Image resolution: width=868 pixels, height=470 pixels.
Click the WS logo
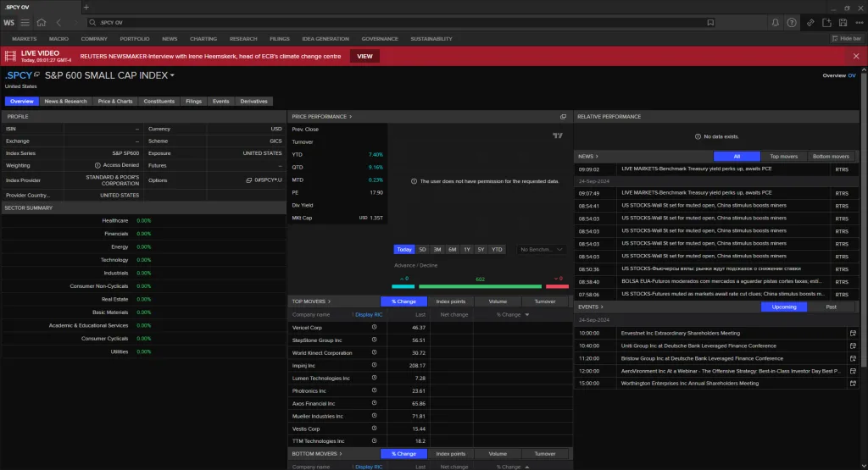(8, 23)
